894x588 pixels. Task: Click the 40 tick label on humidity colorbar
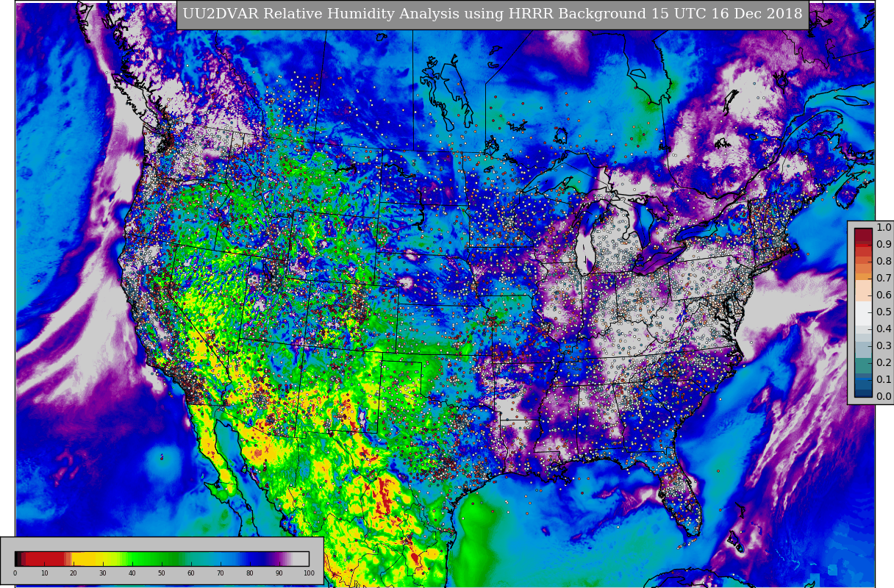132,573
